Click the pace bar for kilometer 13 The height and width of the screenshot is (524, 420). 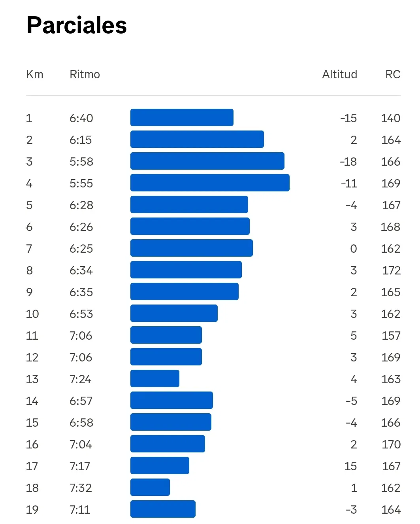pos(155,378)
